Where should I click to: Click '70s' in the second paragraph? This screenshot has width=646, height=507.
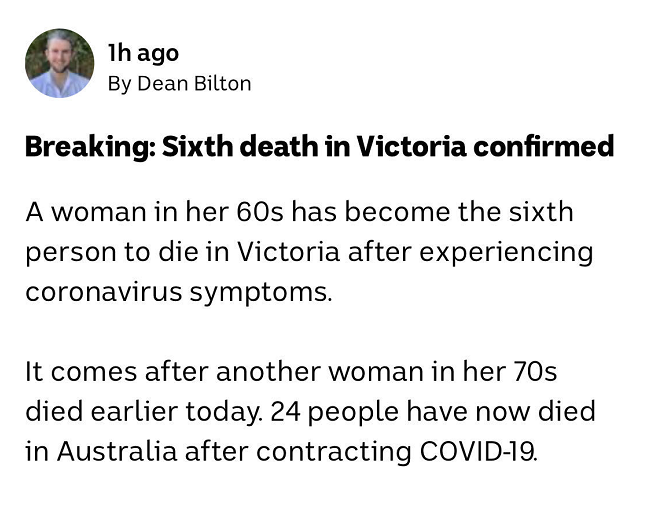[x=534, y=371]
